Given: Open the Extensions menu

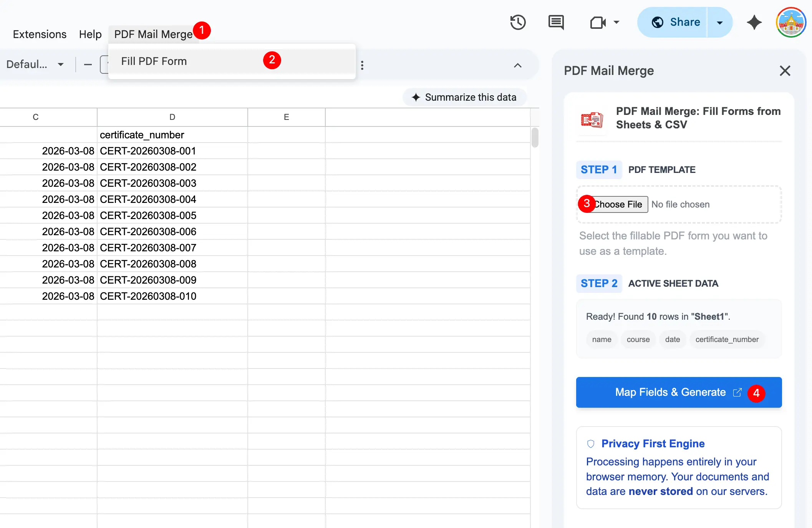Looking at the screenshot, I should 40,34.
